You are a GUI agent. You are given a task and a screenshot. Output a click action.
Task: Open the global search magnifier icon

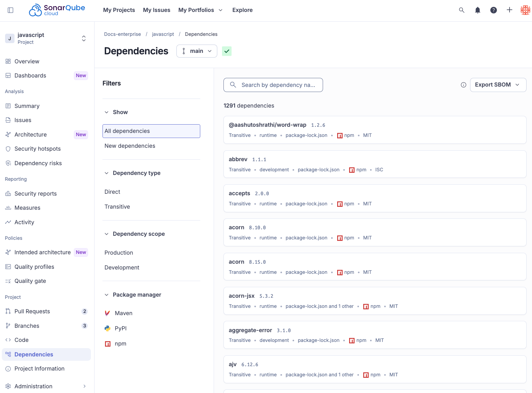tap(462, 10)
